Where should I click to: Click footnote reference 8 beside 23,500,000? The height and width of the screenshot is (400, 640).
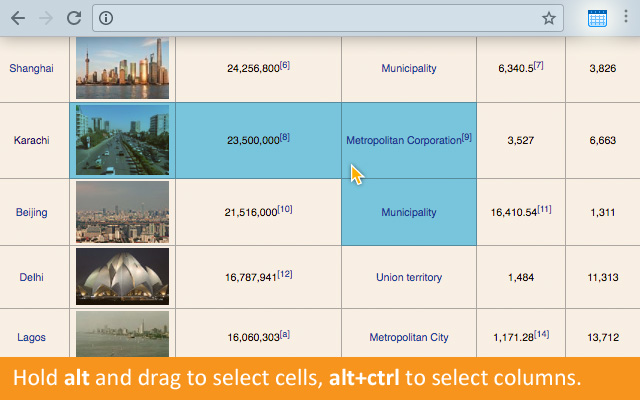(285, 137)
